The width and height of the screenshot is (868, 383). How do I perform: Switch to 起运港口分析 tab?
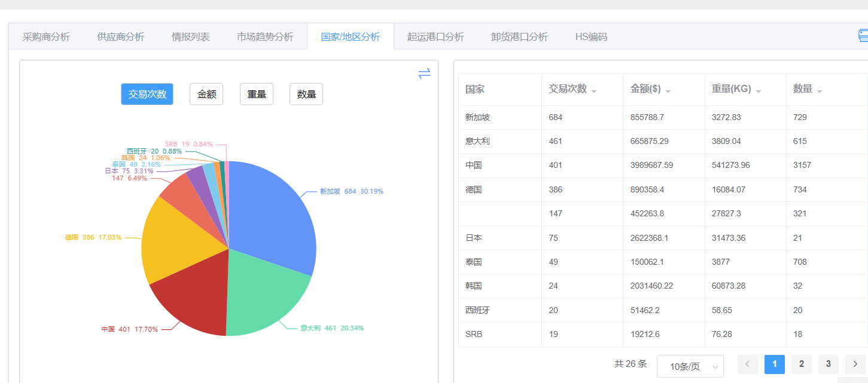click(436, 36)
